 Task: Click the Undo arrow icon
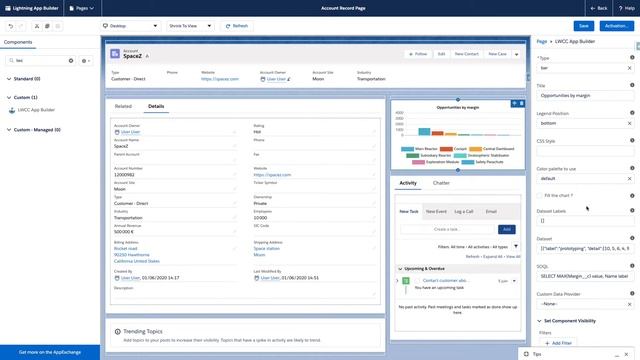click(11, 26)
